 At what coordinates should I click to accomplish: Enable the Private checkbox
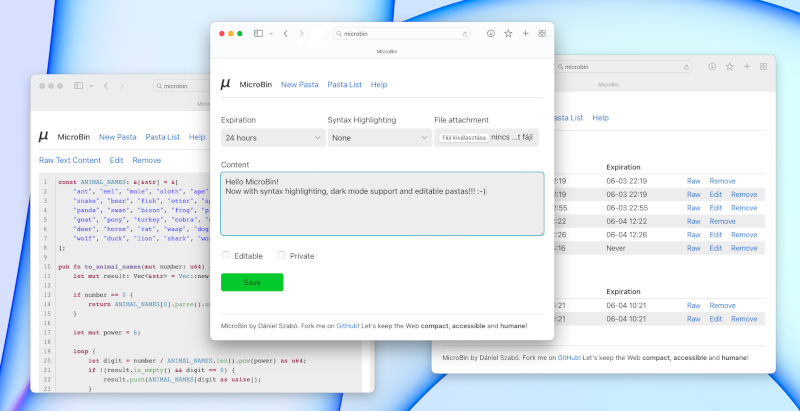pyautogui.click(x=281, y=255)
